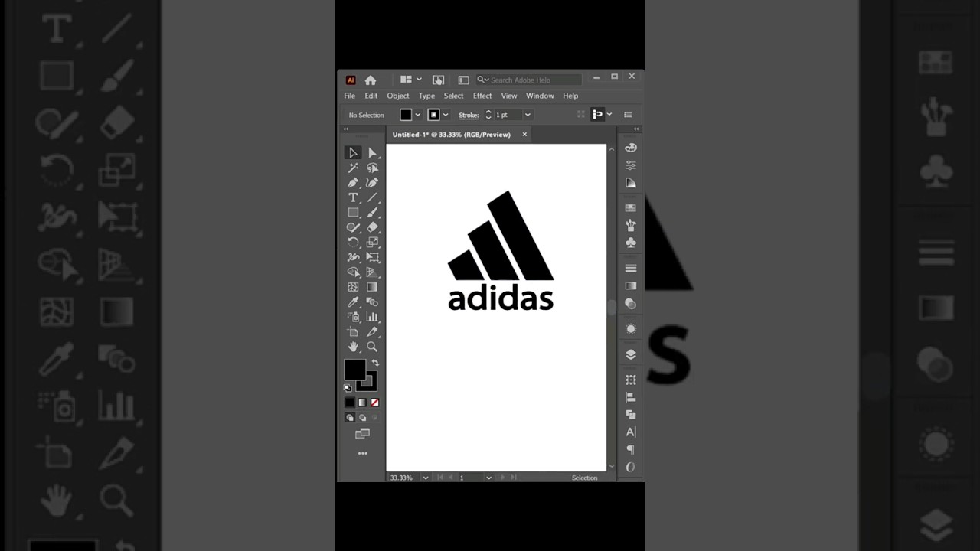980x551 pixels.
Task: Collapse the left tools panel
Action: click(x=345, y=129)
